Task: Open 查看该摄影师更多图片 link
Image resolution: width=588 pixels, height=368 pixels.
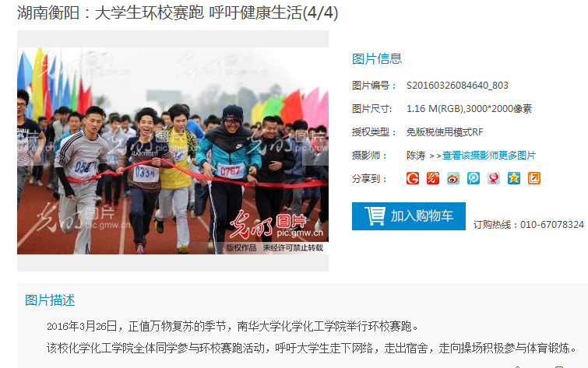Action: [x=489, y=155]
